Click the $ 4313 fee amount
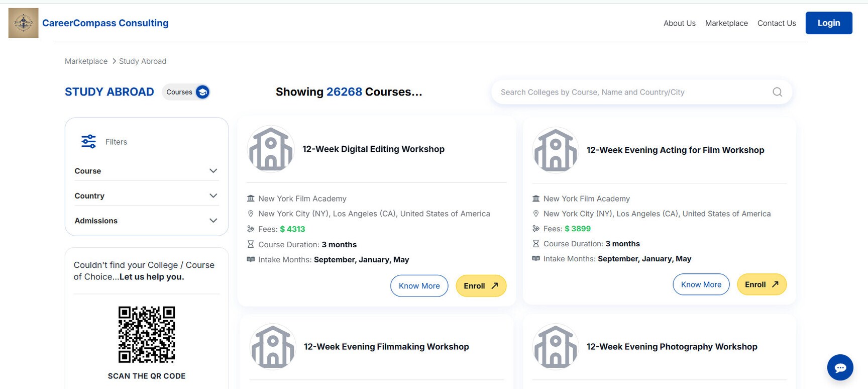The width and height of the screenshot is (868, 389). point(292,229)
